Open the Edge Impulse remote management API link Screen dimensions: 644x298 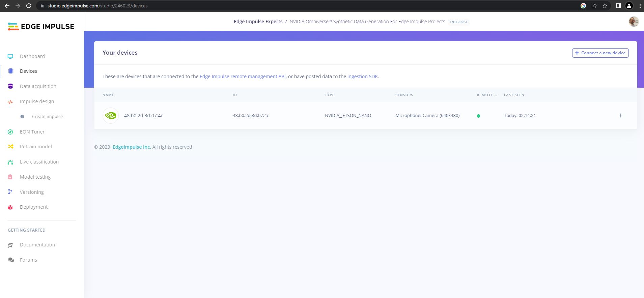pyautogui.click(x=243, y=77)
